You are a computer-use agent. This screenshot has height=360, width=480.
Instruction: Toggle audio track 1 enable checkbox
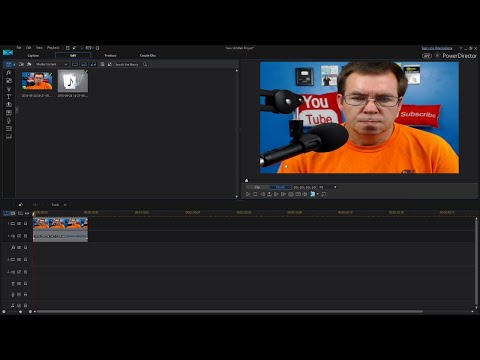(x=19, y=236)
